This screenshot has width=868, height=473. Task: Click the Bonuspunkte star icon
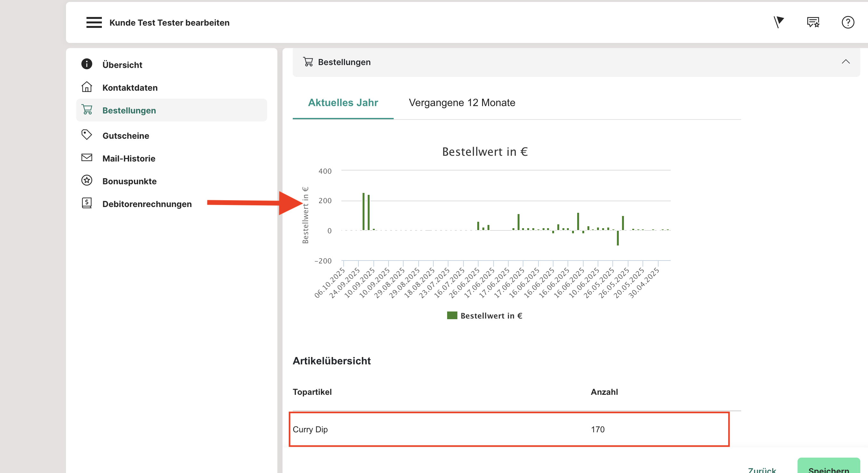click(x=86, y=181)
